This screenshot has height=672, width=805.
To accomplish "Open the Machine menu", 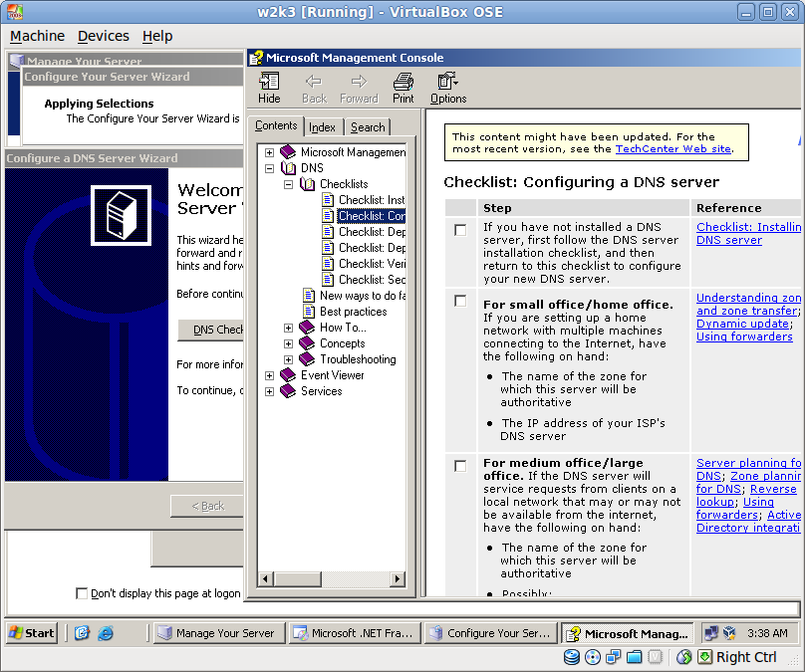I will click(x=37, y=36).
